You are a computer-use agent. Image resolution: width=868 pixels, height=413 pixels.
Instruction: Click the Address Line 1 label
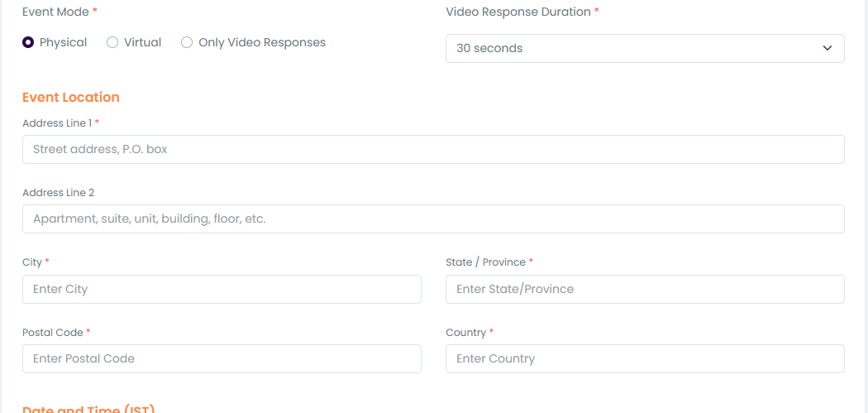point(57,123)
